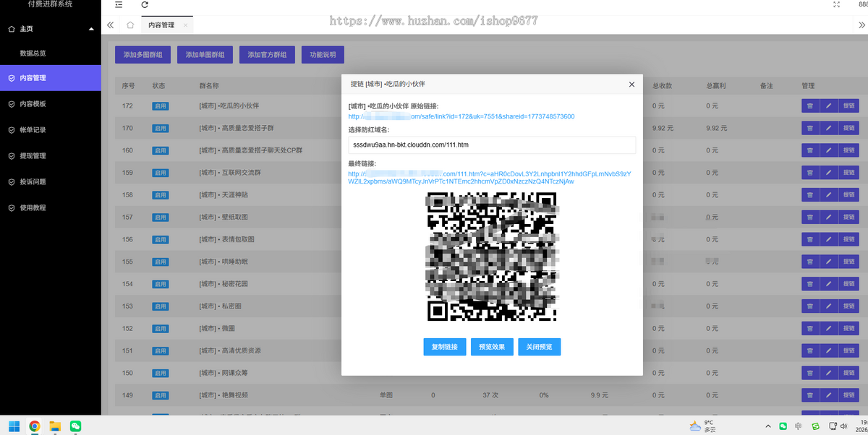The width and height of the screenshot is (868, 435).
Task: Click the QR code image
Action: (x=492, y=257)
